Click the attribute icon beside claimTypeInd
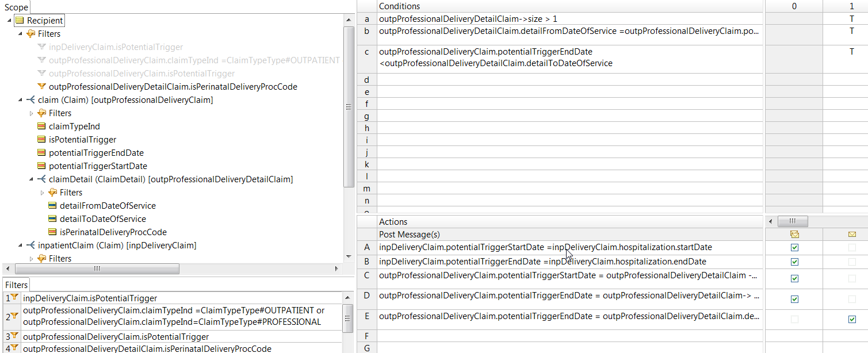 pos(41,126)
